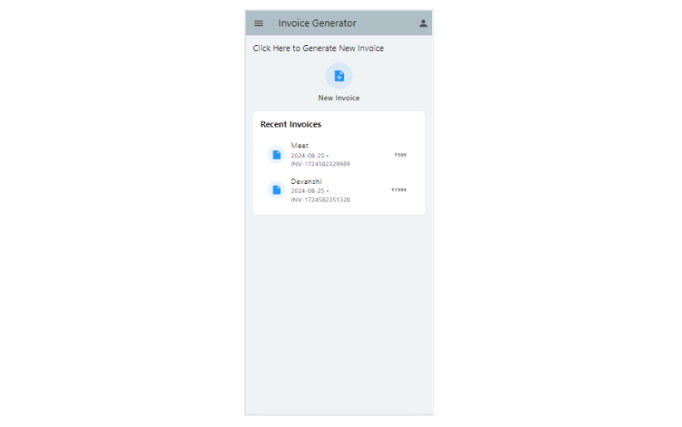Open the invoice named 'Devanshi'
Image resolution: width=682 pixels, height=427 pixels.
pyautogui.click(x=339, y=190)
